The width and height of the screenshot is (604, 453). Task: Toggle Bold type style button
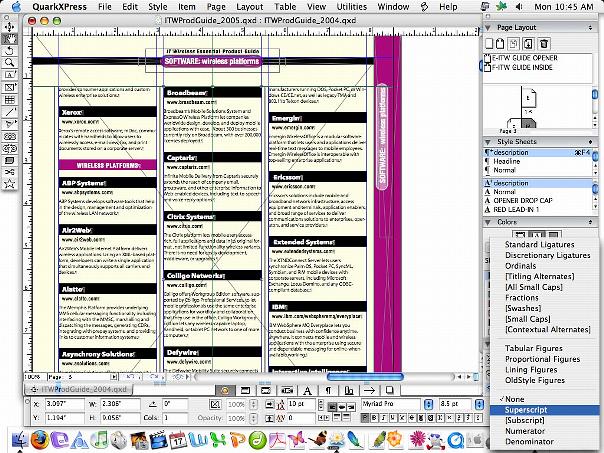click(374, 418)
